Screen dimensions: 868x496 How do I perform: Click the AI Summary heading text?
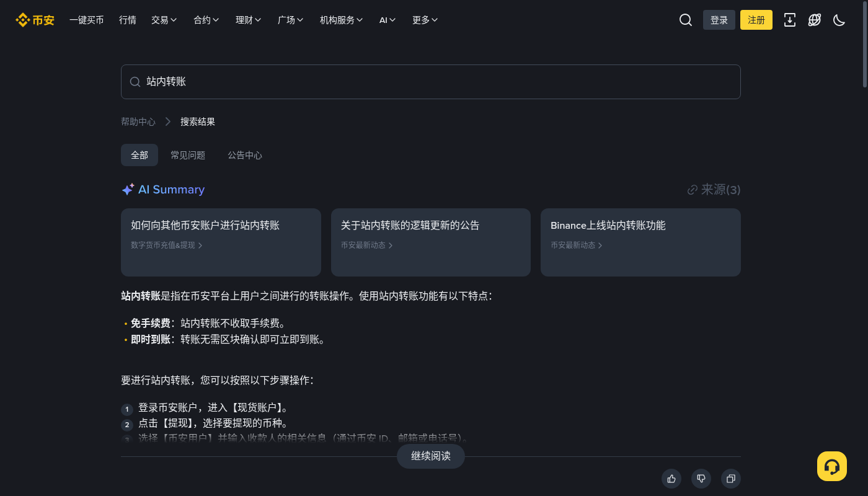[x=171, y=190]
